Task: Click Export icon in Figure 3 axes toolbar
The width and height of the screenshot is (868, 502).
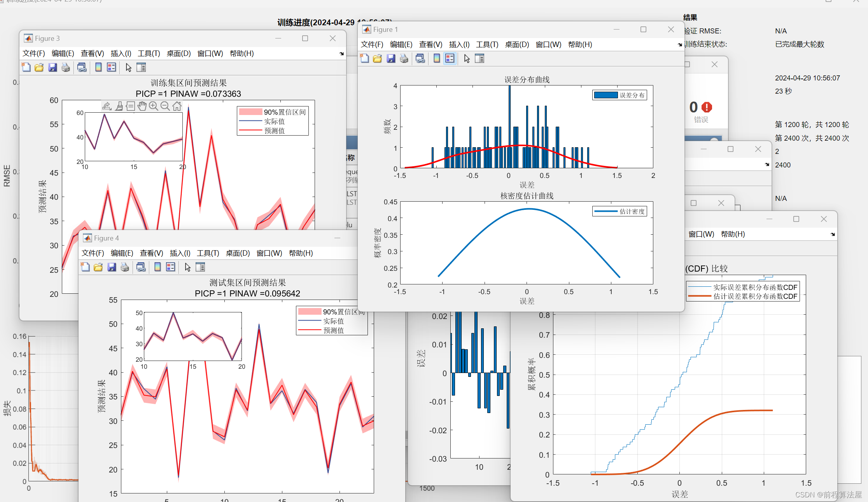Action: [107, 106]
